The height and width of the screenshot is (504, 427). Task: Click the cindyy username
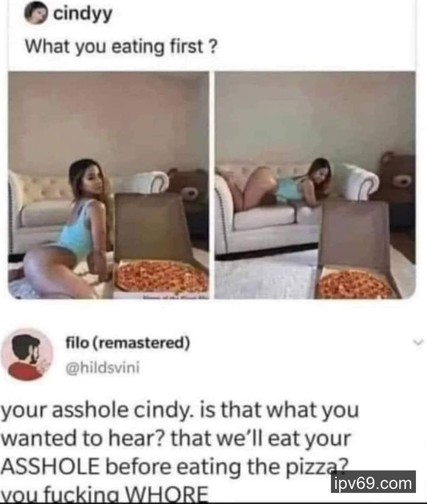83,15
